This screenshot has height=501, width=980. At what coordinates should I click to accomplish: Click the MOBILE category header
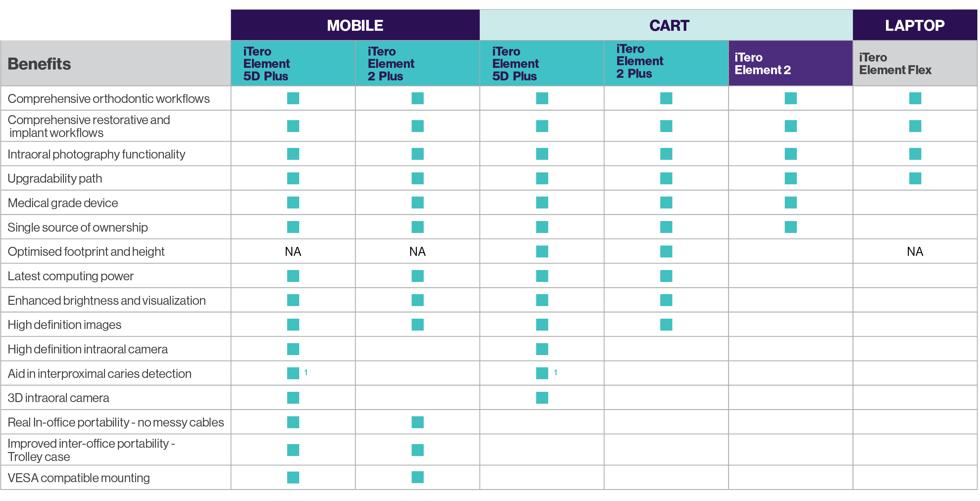tap(355, 25)
